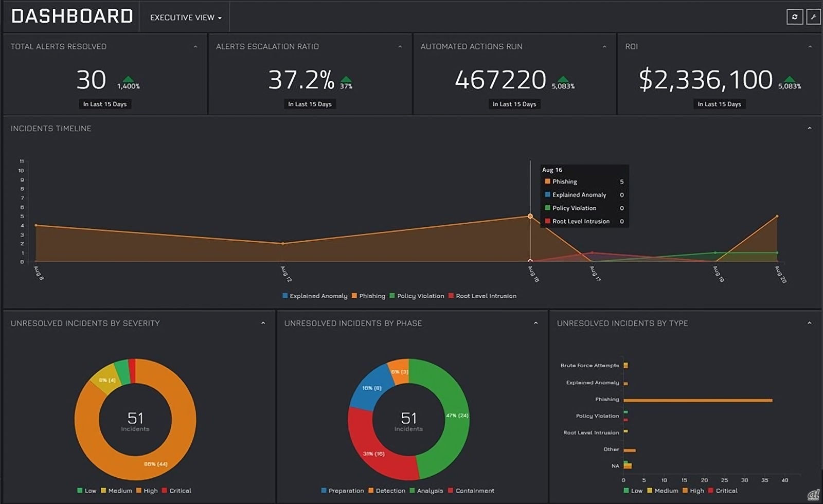The width and height of the screenshot is (823, 504).
Task: Click the Aug 16 Phishing data point
Action: point(530,217)
